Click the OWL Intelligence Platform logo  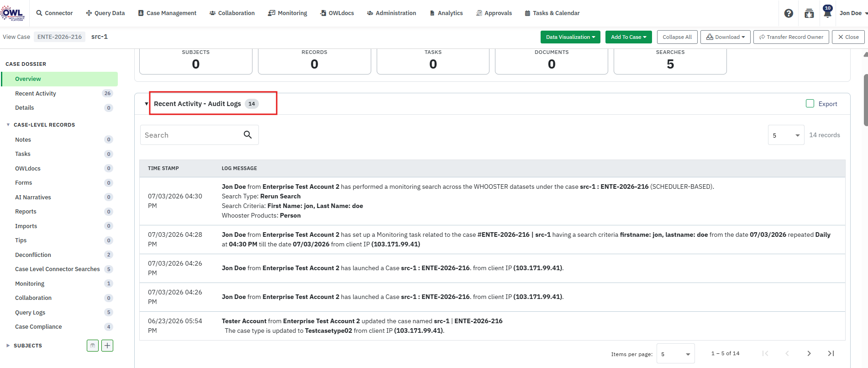(x=12, y=13)
